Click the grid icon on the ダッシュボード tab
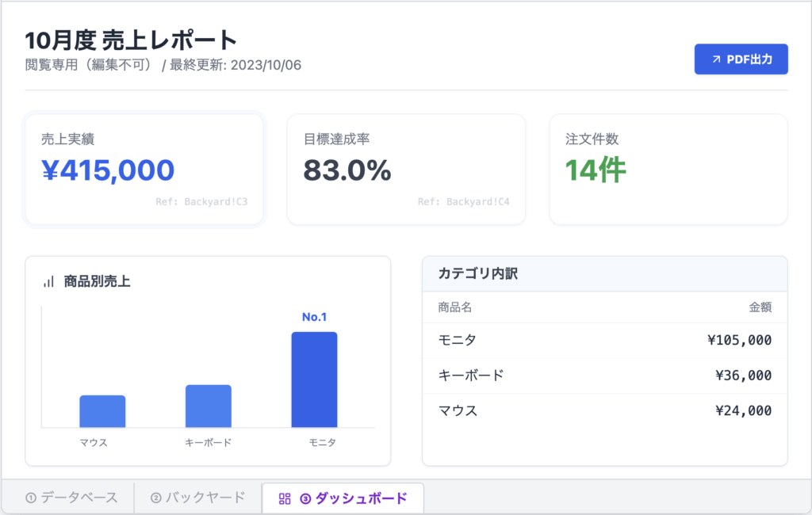Screen dimensions: 812x515 (x=284, y=497)
